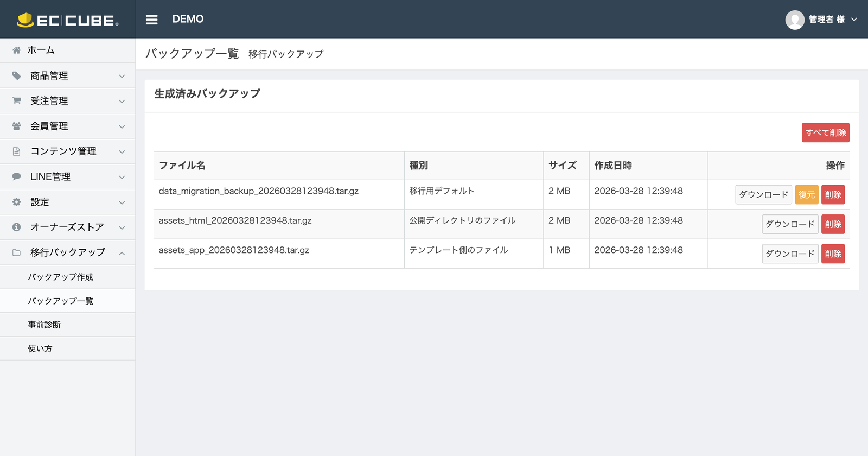This screenshot has width=868, height=456.
Task: Click the administrator avatar icon
Action: pyautogui.click(x=795, y=20)
